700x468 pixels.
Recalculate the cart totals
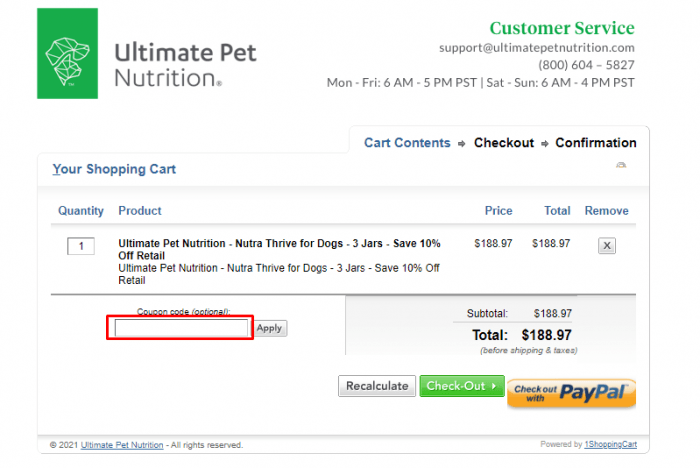[377, 386]
